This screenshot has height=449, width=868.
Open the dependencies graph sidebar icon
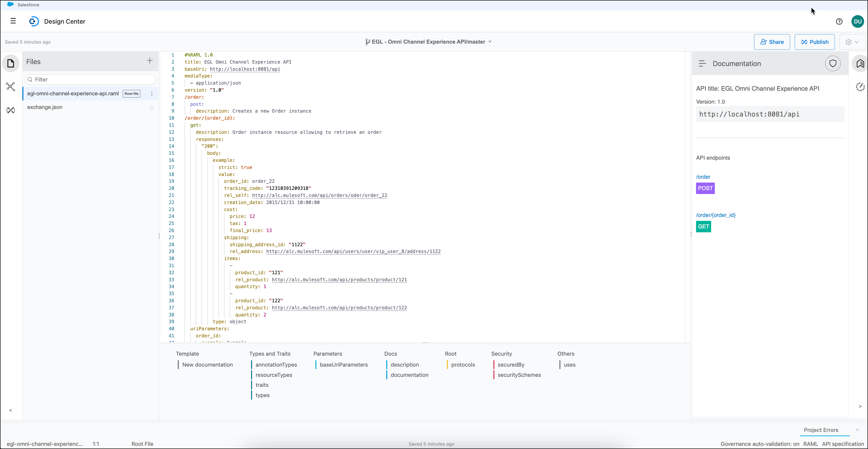(11, 87)
